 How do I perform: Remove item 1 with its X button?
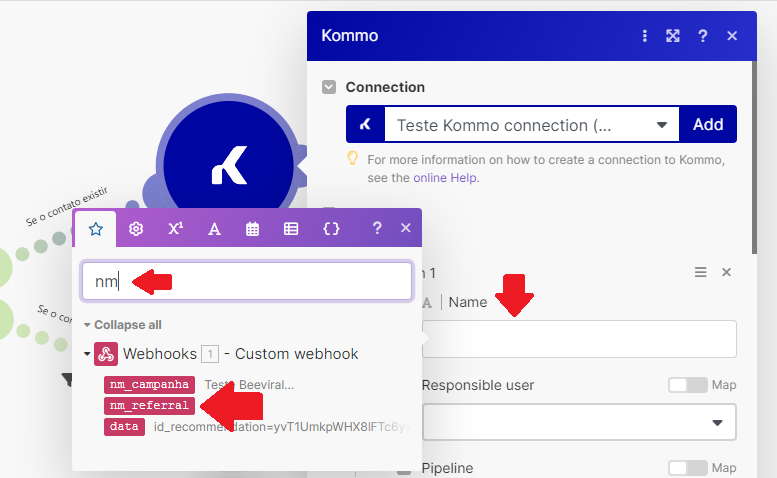click(x=726, y=272)
